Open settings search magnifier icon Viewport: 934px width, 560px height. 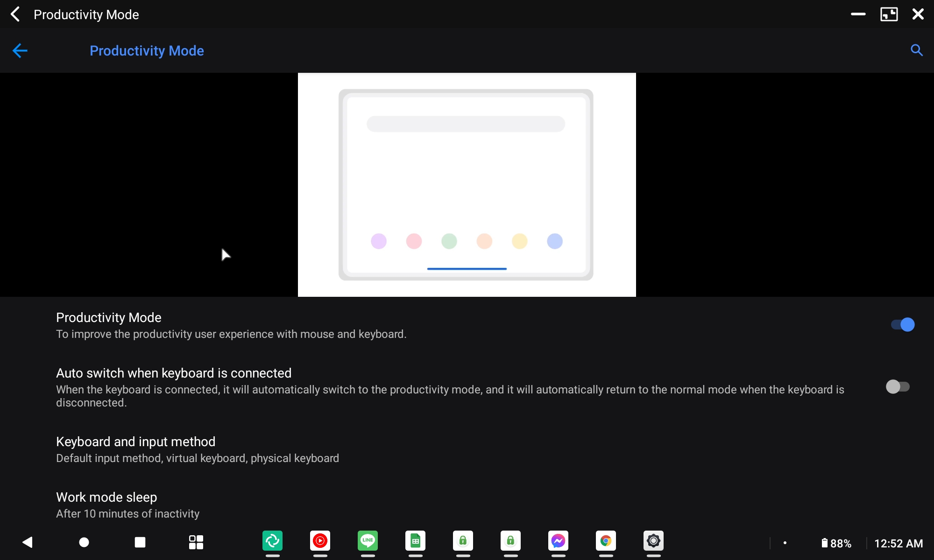coord(917,50)
